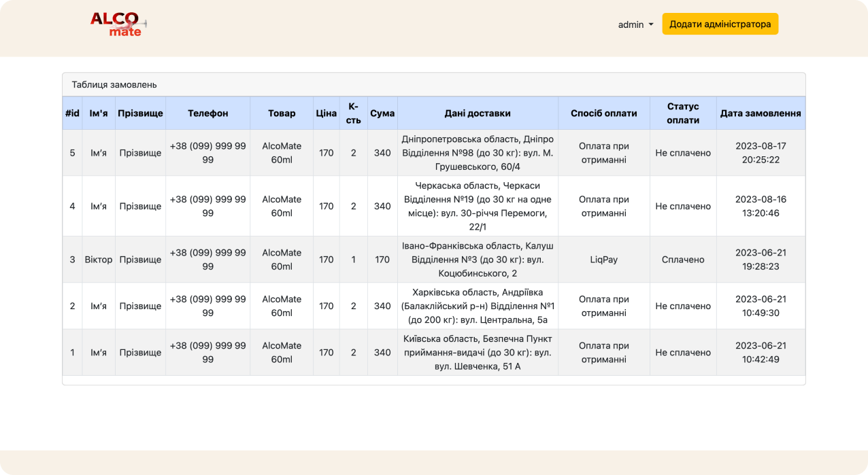Click the order date 2023-06-21 10:42:49
The width and height of the screenshot is (868, 475).
pos(761,353)
